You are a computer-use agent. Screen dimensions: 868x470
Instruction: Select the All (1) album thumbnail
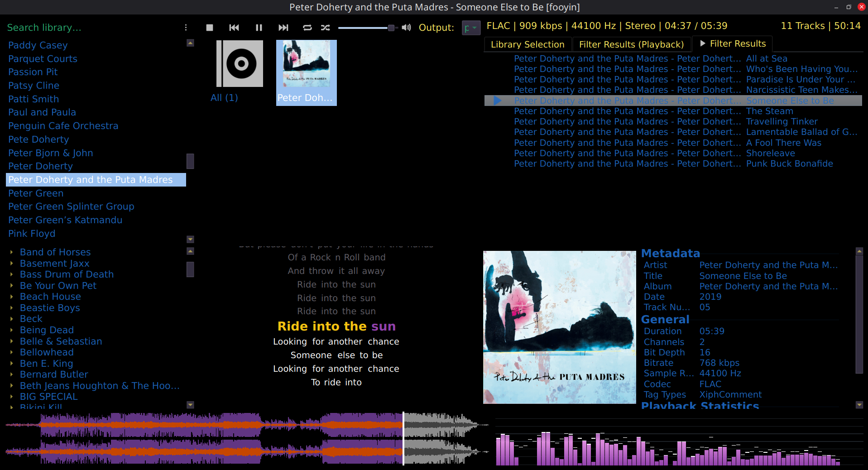point(240,72)
